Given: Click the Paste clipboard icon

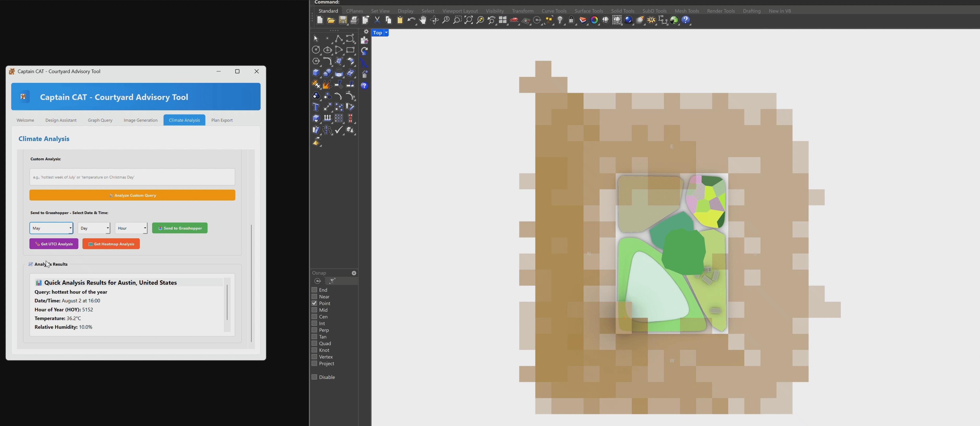Looking at the screenshot, I should click(x=400, y=20).
